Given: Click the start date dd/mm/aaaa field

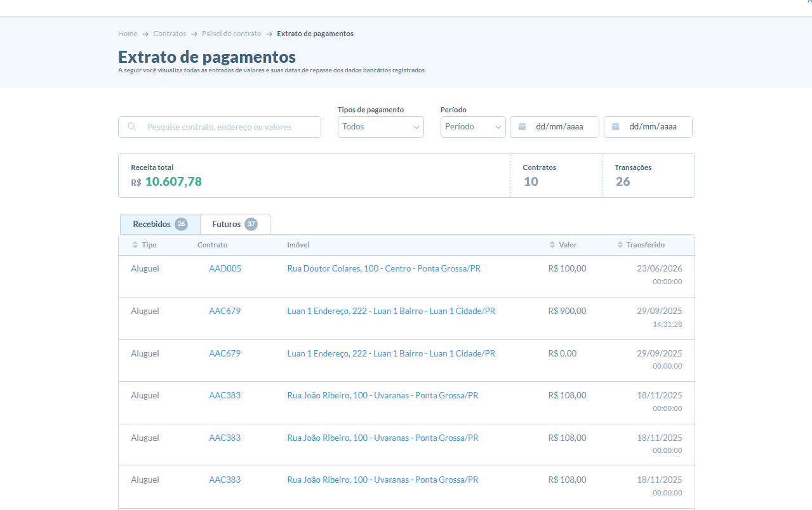Looking at the screenshot, I should [555, 127].
